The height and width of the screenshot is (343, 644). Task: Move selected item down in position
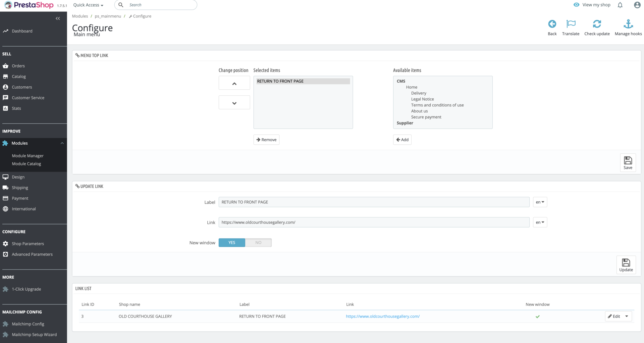234,102
